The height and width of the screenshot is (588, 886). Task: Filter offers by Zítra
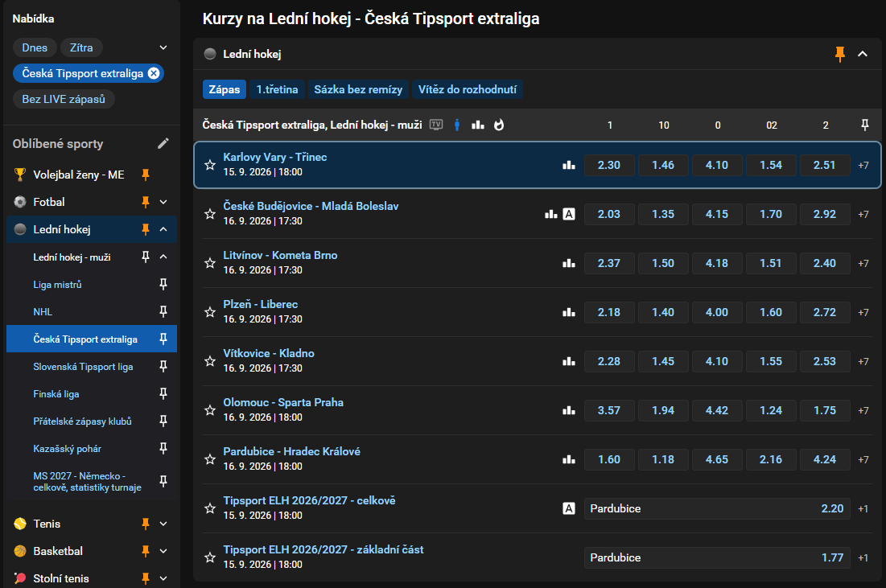[81, 47]
